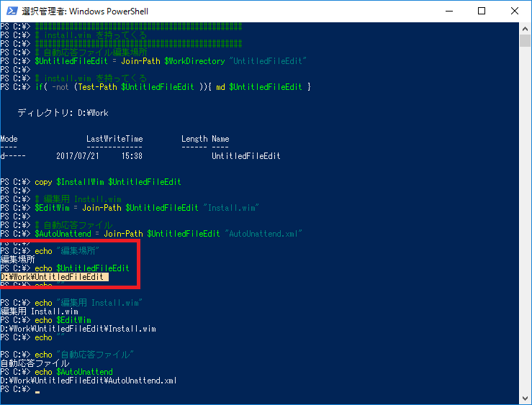The width and height of the screenshot is (532, 405).
Task: Click the 'Mode' column header
Action: 9,139
